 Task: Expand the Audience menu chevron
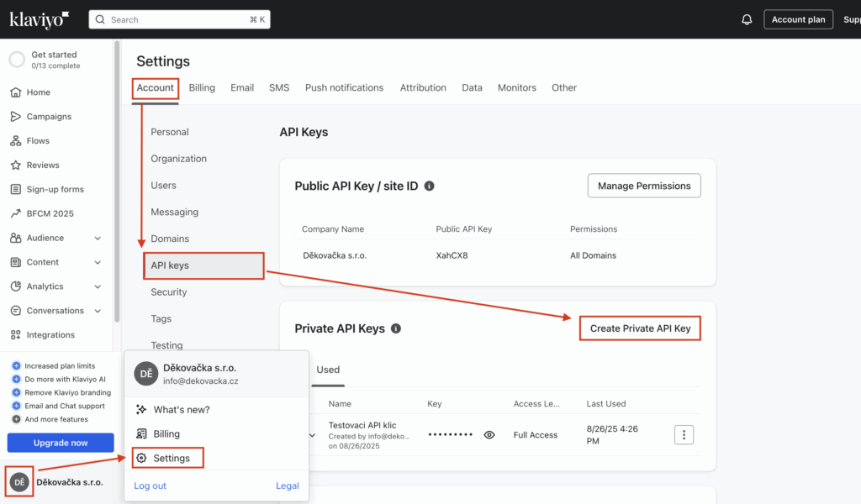(98, 238)
